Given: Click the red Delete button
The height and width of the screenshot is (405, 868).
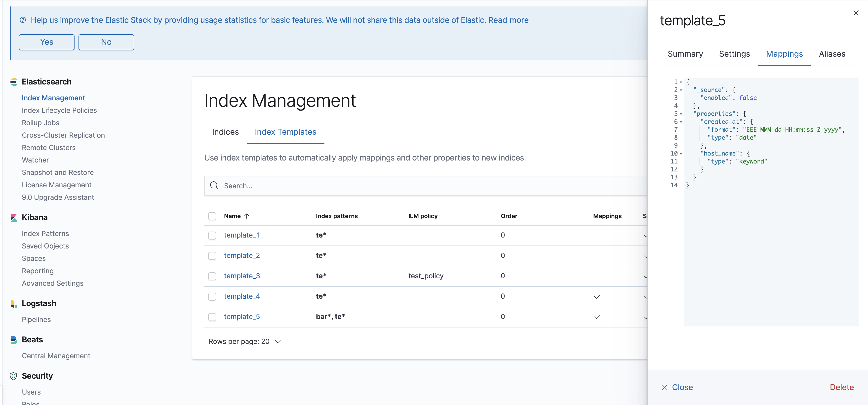Looking at the screenshot, I should click(x=841, y=387).
